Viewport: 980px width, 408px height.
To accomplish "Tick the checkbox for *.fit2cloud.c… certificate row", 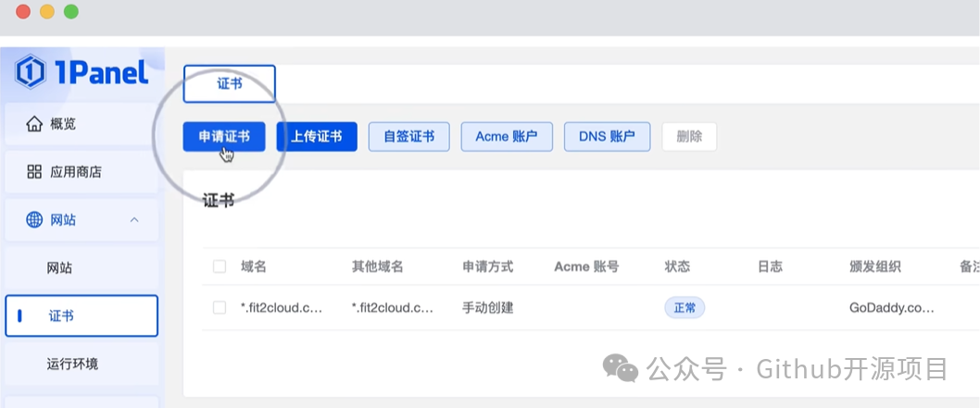I will (x=220, y=307).
